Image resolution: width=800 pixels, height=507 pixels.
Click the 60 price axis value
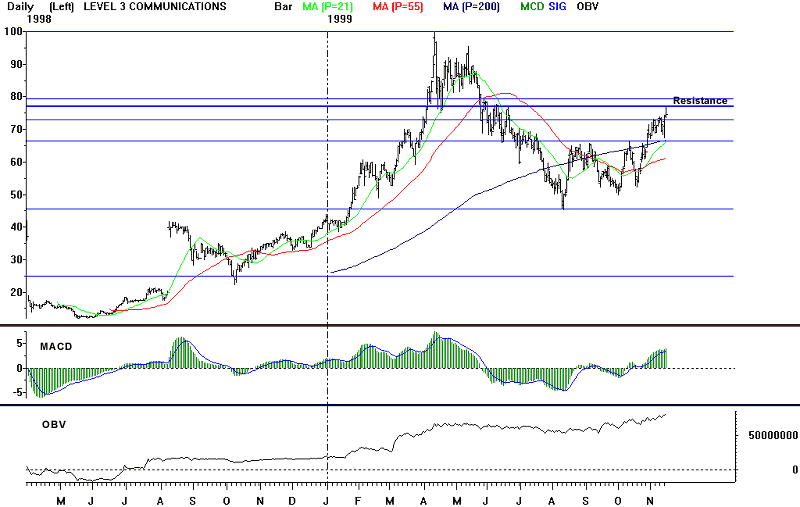(x=16, y=162)
